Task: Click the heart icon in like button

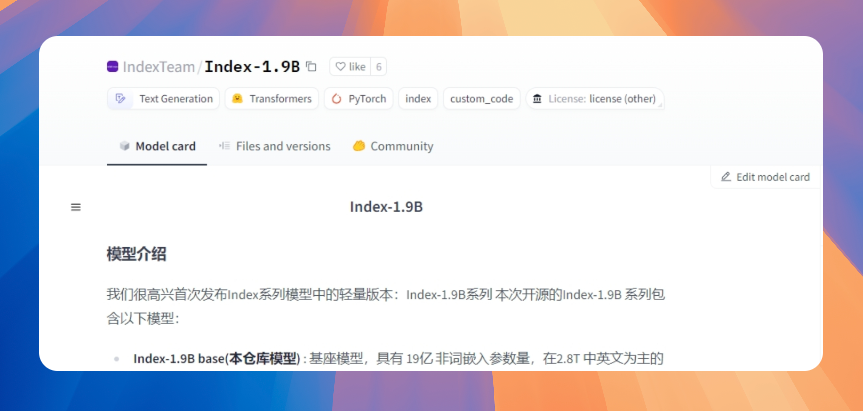Action: pyautogui.click(x=340, y=67)
